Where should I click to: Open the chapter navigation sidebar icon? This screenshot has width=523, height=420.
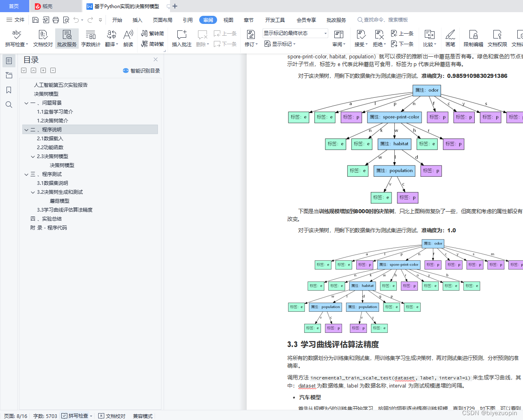[x=9, y=75]
